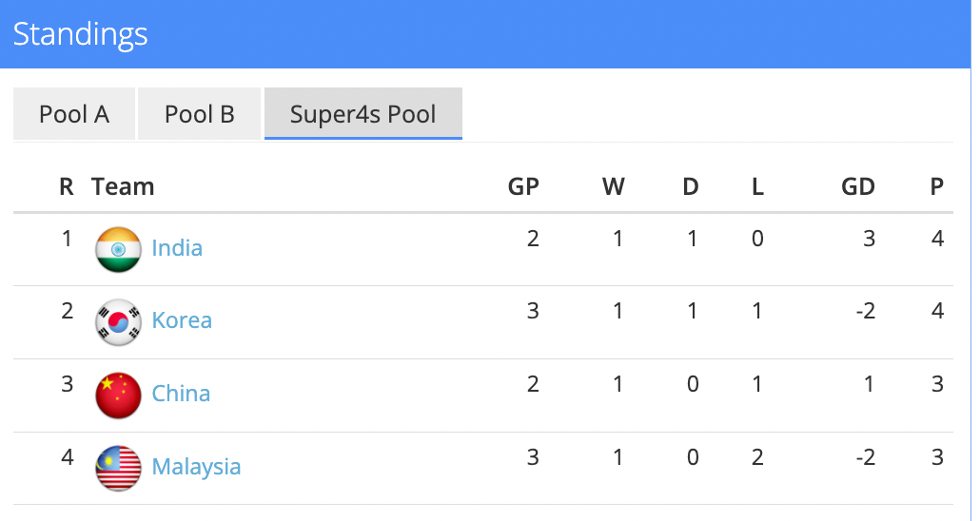Click the P points column header
The height and width of the screenshot is (521, 980).
[937, 186]
